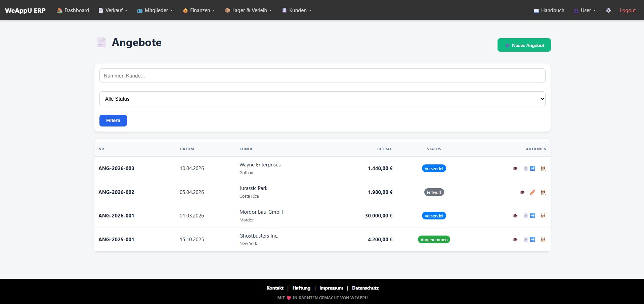Click the Versendet badge of ANG-2026-001
This screenshot has height=304, width=644.
point(434,216)
